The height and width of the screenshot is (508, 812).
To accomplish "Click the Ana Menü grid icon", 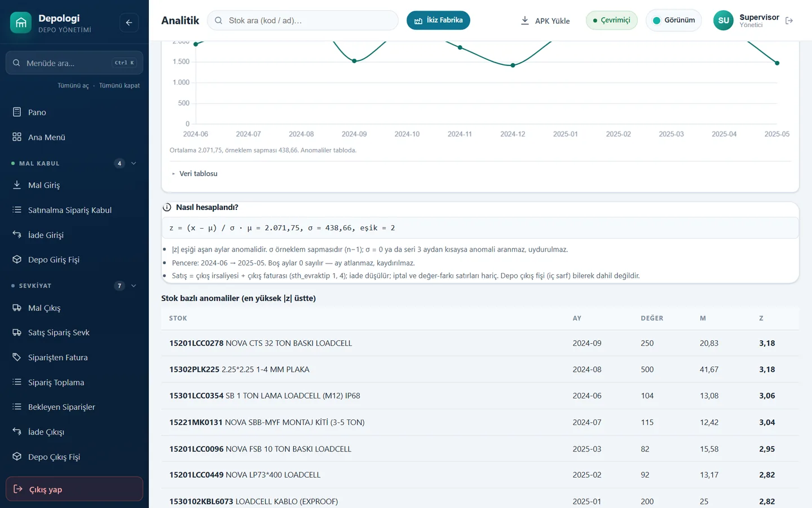I will (x=17, y=137).
